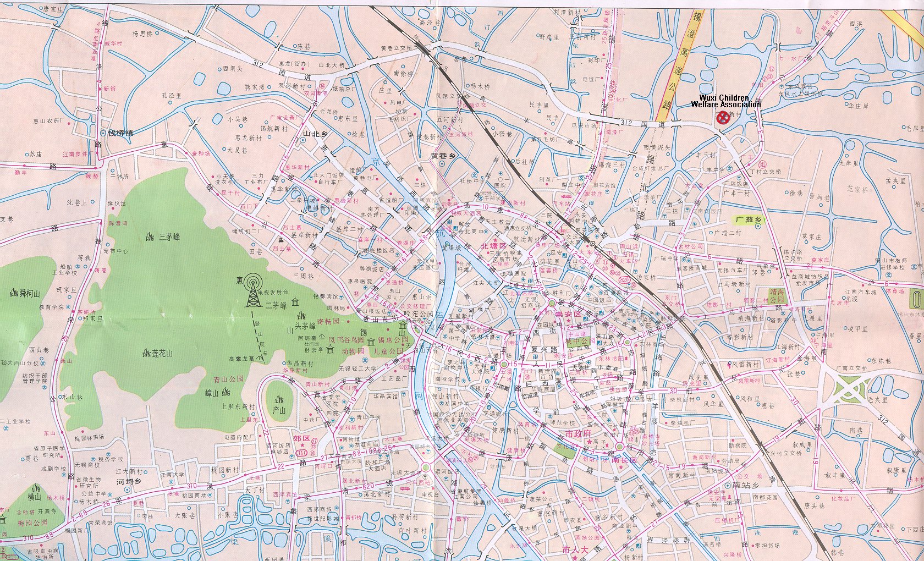
Task: Select the 北塘区 district label
Action: coord(493,245)
